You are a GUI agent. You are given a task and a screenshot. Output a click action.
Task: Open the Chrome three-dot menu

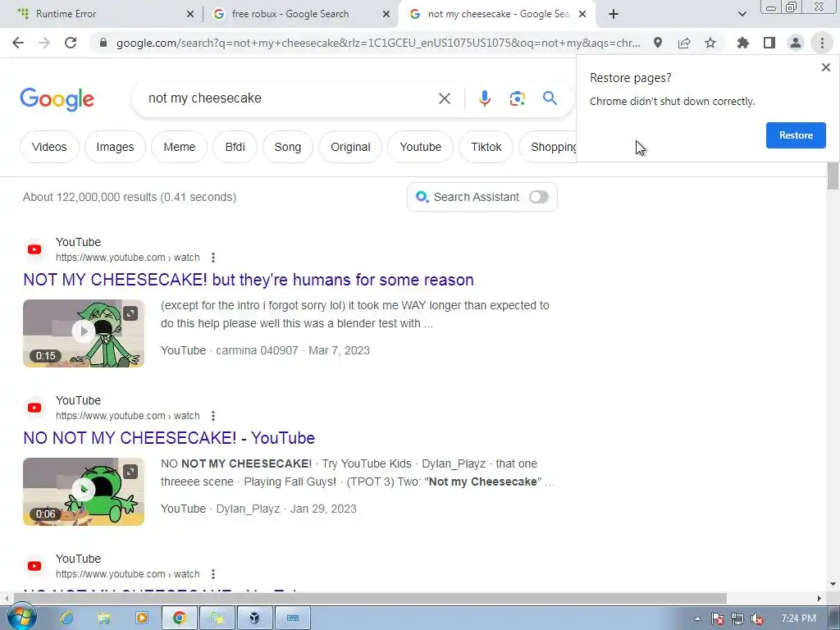tap(822, 43)
